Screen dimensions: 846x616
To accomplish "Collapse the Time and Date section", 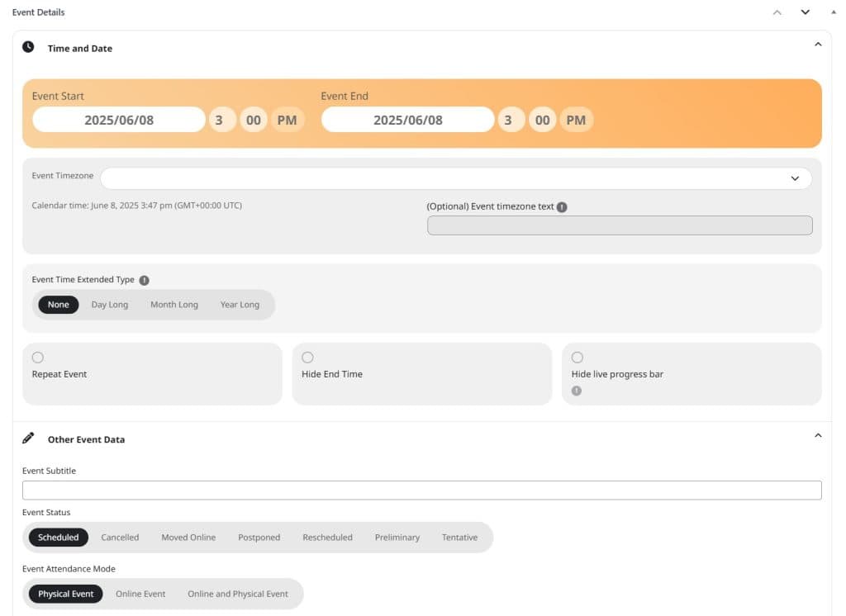I will click(x=818, y=45).
